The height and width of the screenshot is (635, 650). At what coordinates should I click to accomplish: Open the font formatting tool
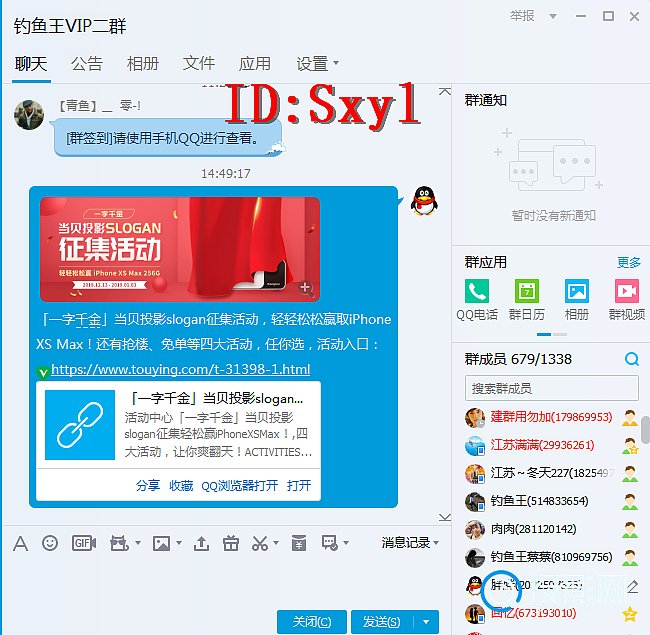[x=20, y=543]
